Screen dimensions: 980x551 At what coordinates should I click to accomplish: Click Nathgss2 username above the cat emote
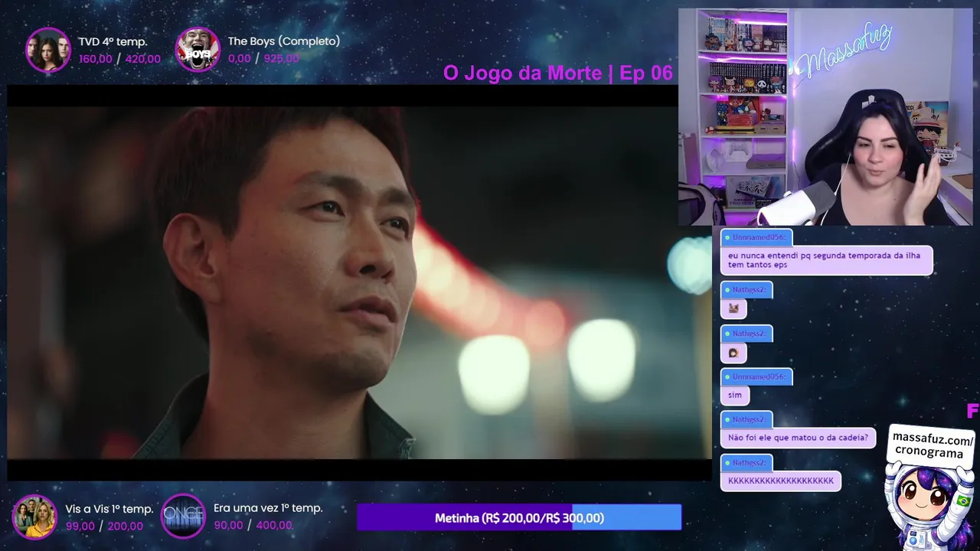[746, 290]
